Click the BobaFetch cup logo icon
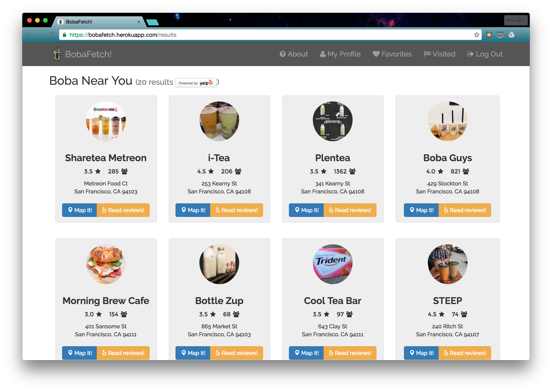This screenshot has height=392, width=552. coord(57,54)
